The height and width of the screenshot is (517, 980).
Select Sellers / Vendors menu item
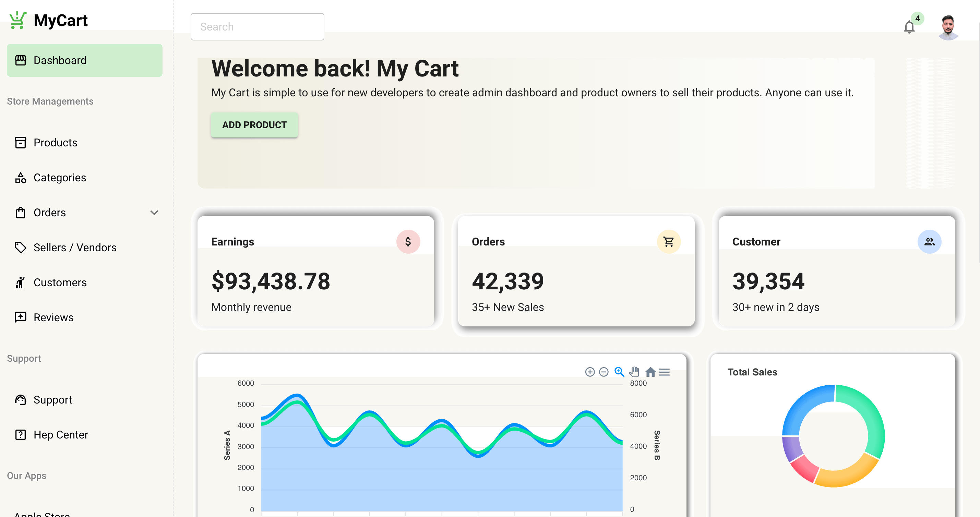tap(74, 248)
